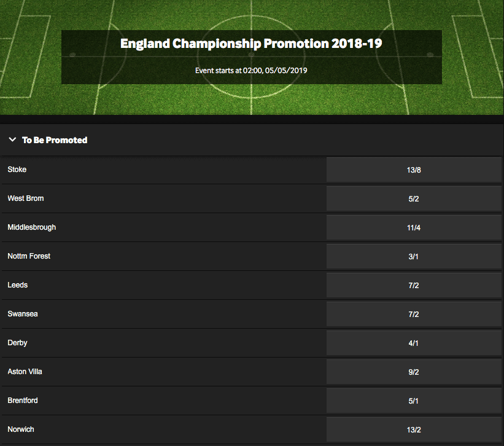Collapse the To Be Promoted section chevron
504x446 pixels.
[x=12, y=139]
